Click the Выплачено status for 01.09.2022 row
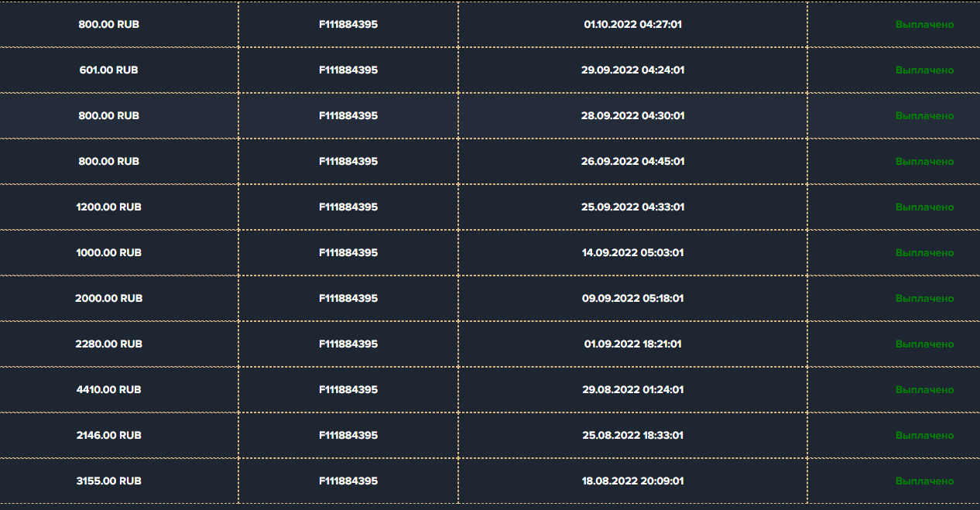The image size is (980, 510). pyautogui.click(x=924, y=344)
